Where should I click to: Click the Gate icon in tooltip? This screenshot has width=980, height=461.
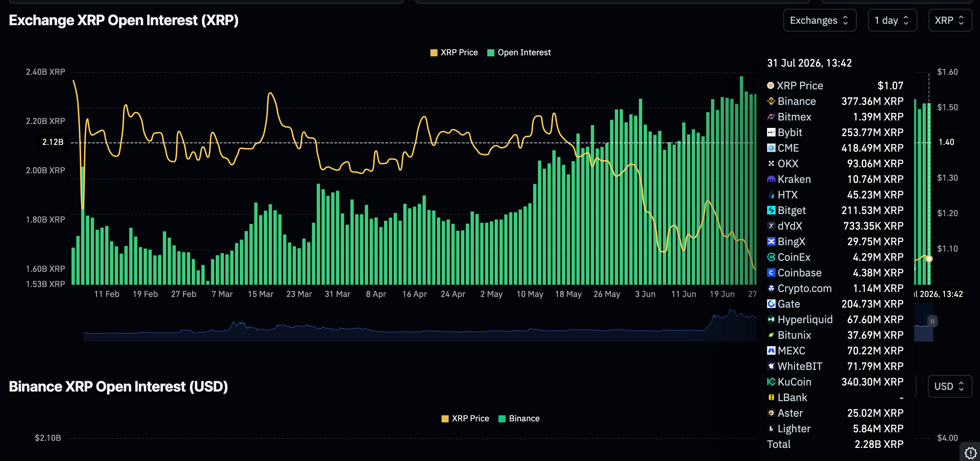[x=771, y=304]
